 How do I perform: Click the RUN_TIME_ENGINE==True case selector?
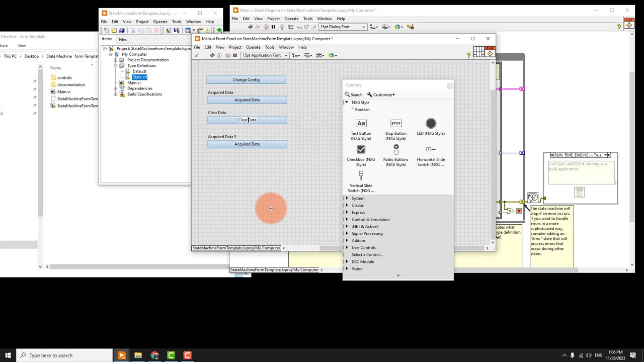[x=580, y=155]
